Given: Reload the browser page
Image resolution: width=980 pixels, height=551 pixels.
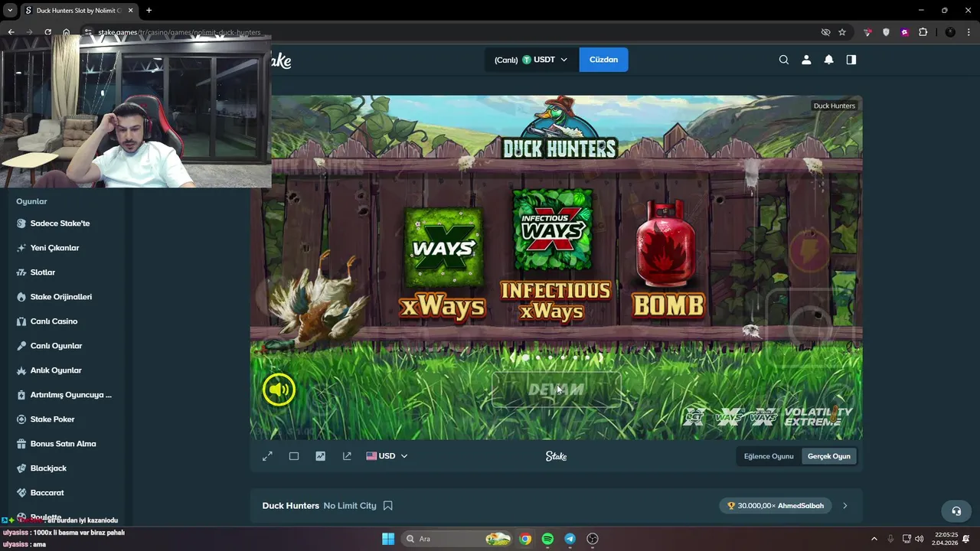Looking at the screenshot, I should (47, 32).
